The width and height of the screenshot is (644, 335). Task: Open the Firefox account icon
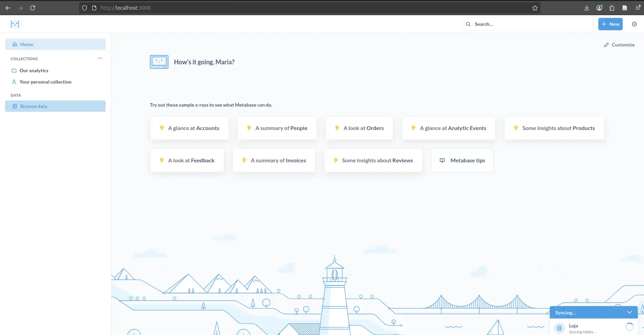pyautogui.click(x=599, y=8)
